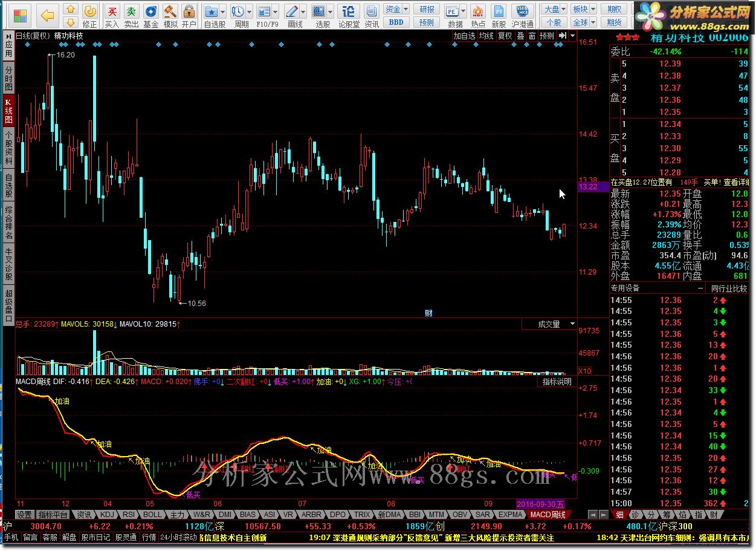Open the arrow dropdown right of 预测 in the chart header
This screenshot has width=756, height=551.
(572, 36)
